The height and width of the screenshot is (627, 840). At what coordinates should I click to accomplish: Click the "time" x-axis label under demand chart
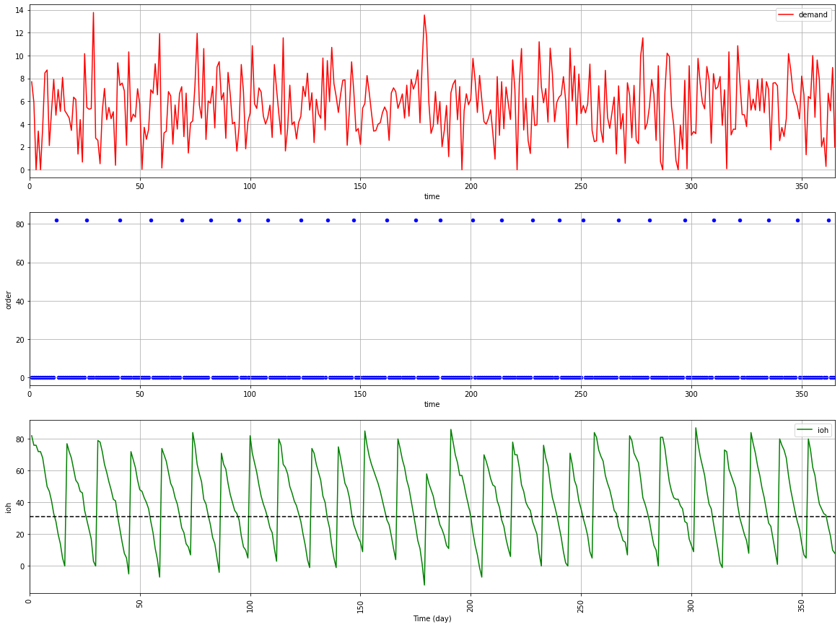coord(432,196)
